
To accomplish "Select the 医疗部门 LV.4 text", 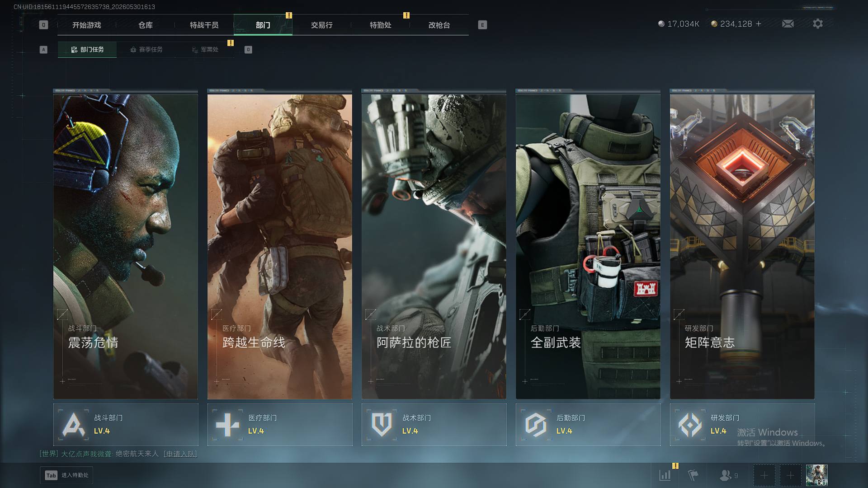I will [256, 431].
